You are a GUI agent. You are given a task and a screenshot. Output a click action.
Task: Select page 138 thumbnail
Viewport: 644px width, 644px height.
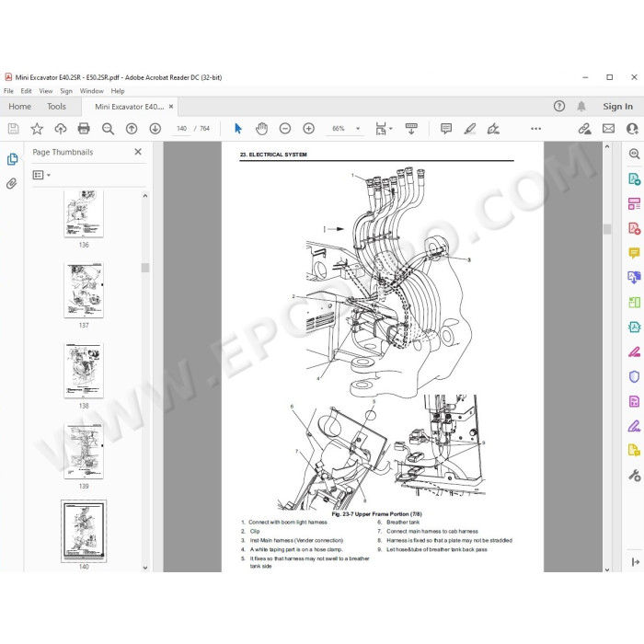click(84, 371)
